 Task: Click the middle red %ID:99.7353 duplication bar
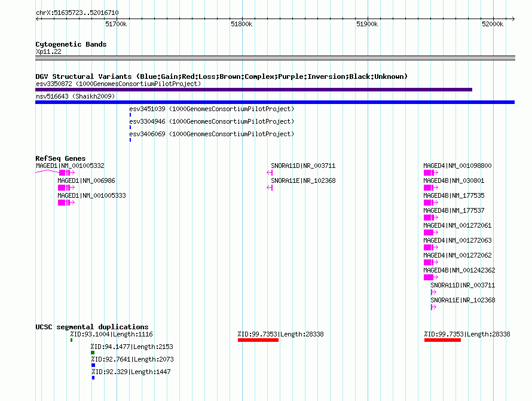click(x=258, y=340)
